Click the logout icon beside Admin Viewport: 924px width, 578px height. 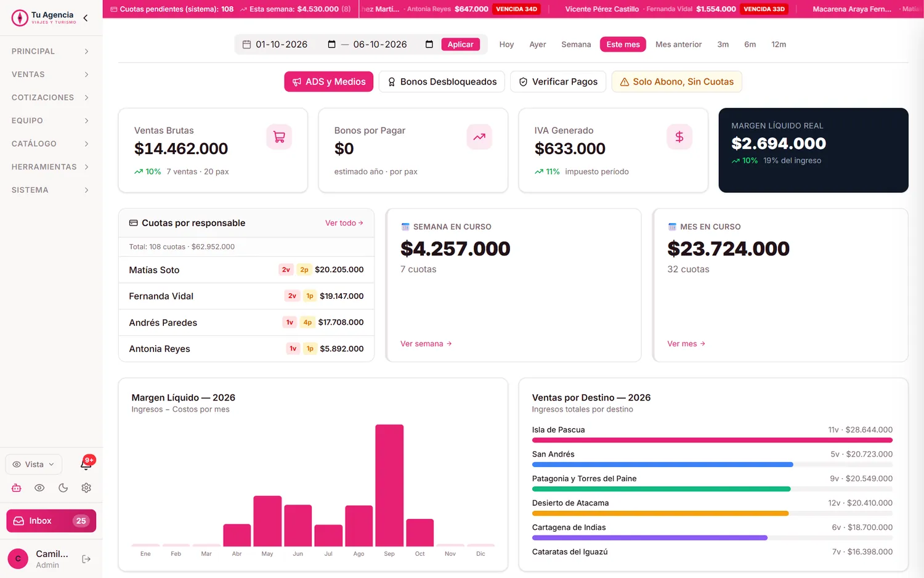[x=86, y=559]
